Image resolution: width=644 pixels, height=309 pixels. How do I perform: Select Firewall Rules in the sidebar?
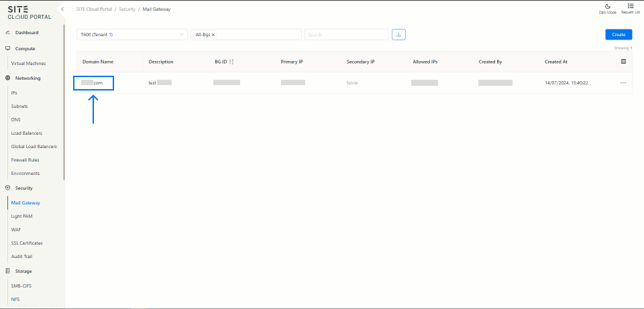coord(26,160)
